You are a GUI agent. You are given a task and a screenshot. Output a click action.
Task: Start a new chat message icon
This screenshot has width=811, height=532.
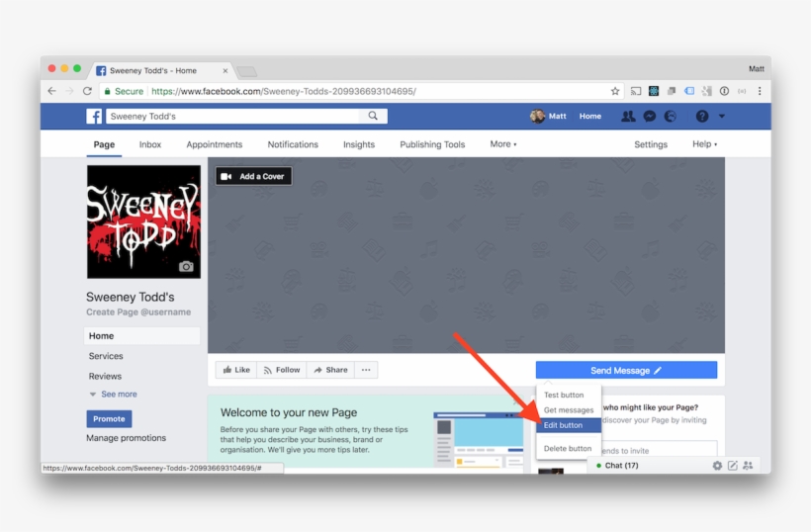[733, 466]
